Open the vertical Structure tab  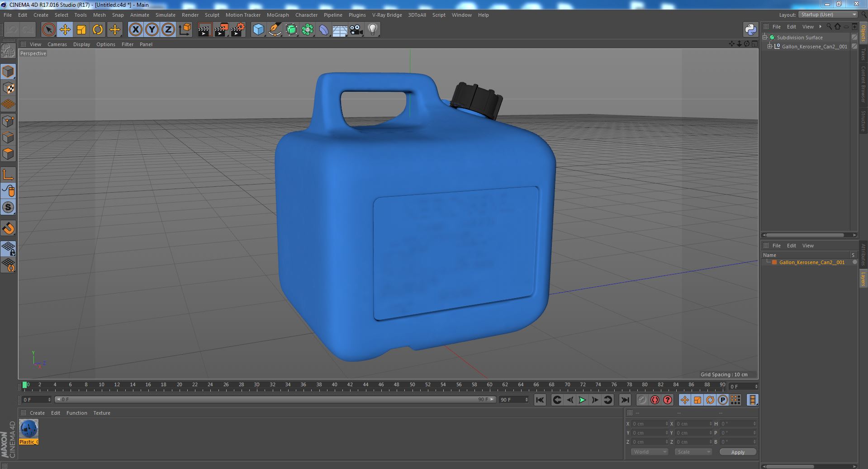(x=863, y=121)
